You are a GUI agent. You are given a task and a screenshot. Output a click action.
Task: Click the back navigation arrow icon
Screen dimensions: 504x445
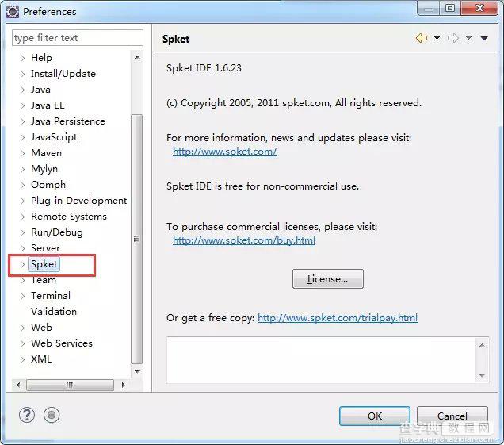pyautogui.click(x=422, y=38)
